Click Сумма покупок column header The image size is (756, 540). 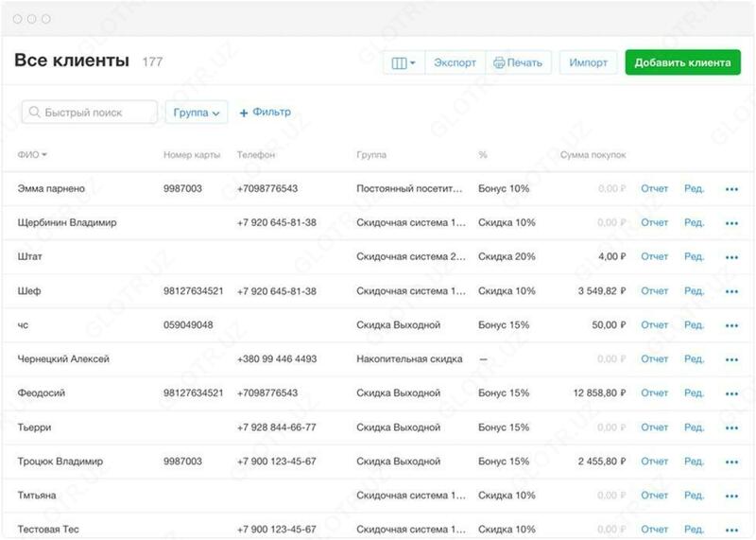pyautogui.click(x=593, y=155)
